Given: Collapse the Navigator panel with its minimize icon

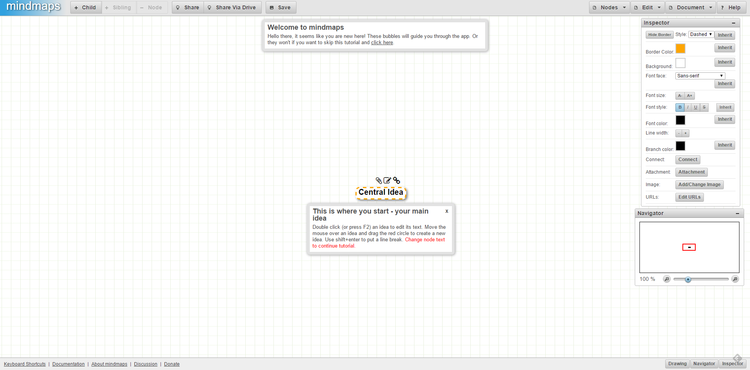Looking at the screenshot, I should 737,213.
